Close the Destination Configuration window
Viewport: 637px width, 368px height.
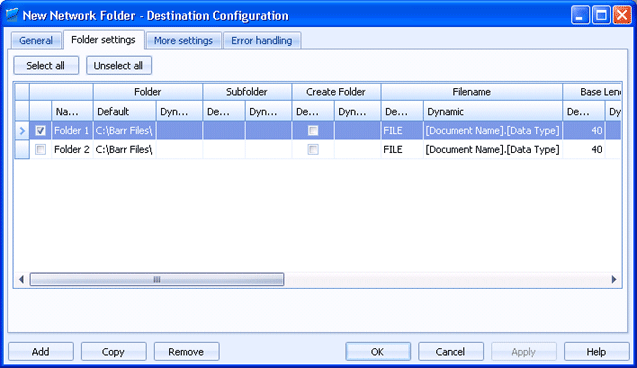pyautogui.click(x=622, y=15)
